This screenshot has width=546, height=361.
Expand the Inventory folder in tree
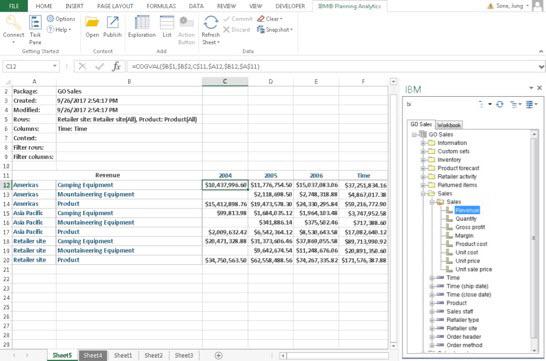click(423, 160)
